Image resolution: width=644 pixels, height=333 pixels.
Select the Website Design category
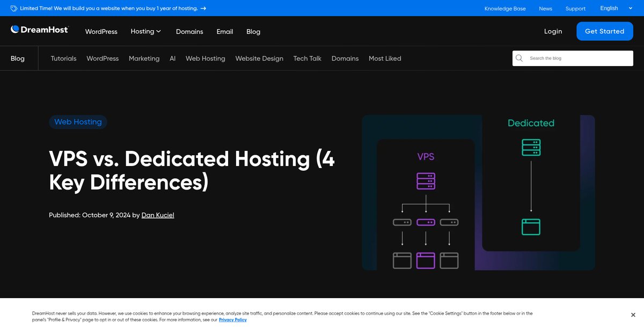pyautogui.click(x=259, y=59)
